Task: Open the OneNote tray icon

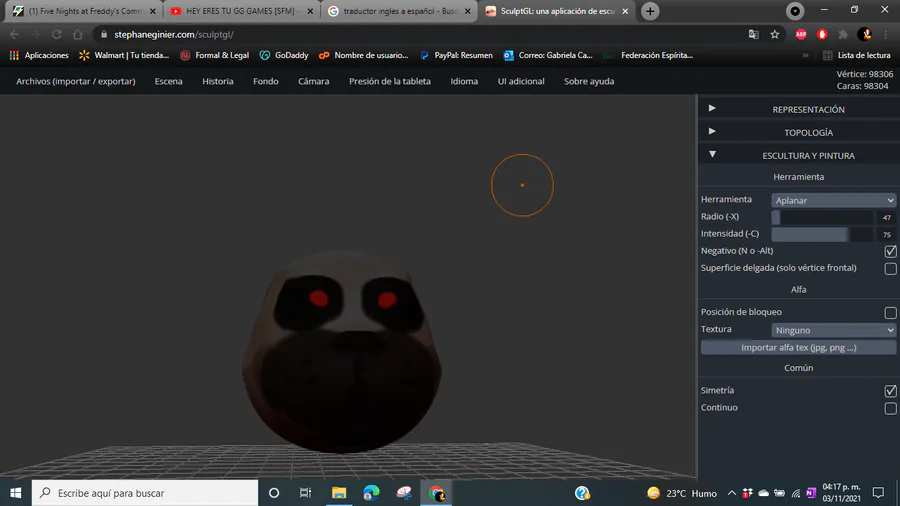Action: point(810,493)
